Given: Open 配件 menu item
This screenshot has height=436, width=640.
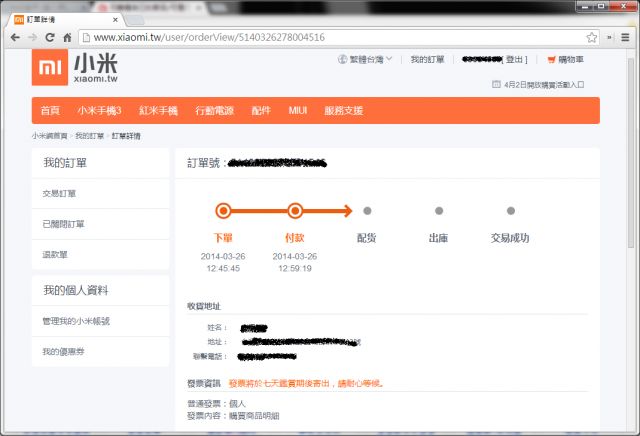Looking at the screenshot, I should click(261, 111).
